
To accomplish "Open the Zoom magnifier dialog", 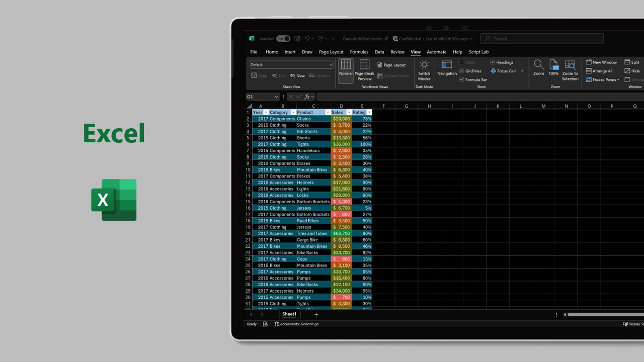I will (x=538, y=68).
